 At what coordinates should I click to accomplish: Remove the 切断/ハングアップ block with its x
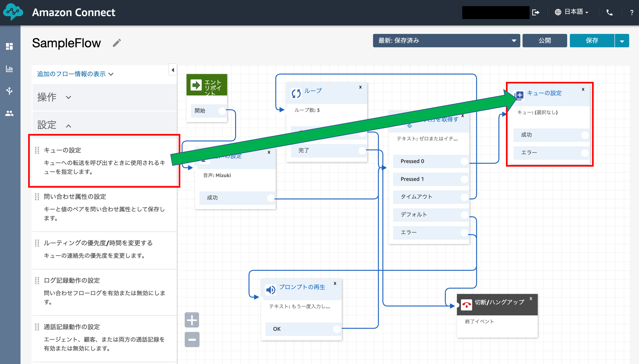[531, 299]
